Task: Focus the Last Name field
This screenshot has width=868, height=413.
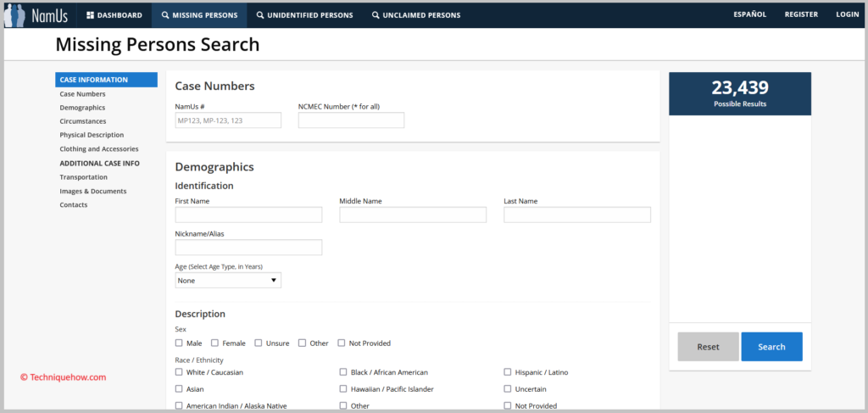Action: [x=577, y=215]
